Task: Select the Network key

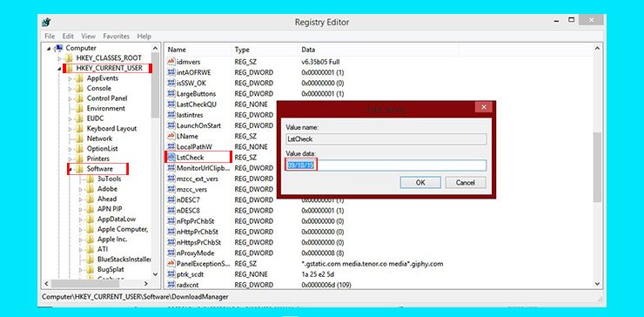Action: tap(99, 138)
